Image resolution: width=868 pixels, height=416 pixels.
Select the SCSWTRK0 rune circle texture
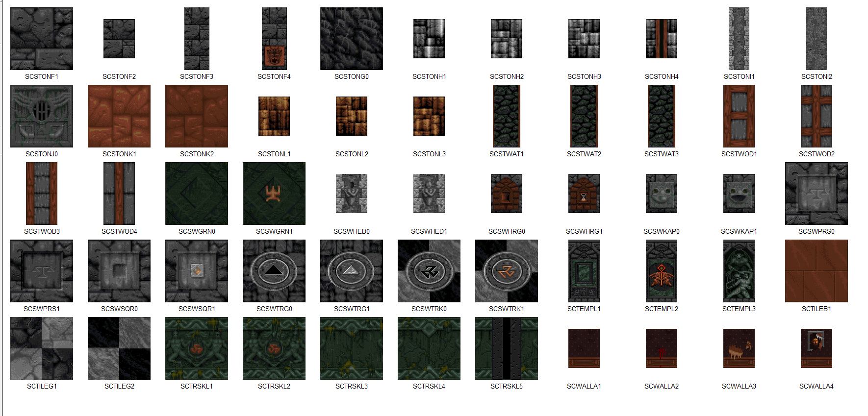[429, 271]
